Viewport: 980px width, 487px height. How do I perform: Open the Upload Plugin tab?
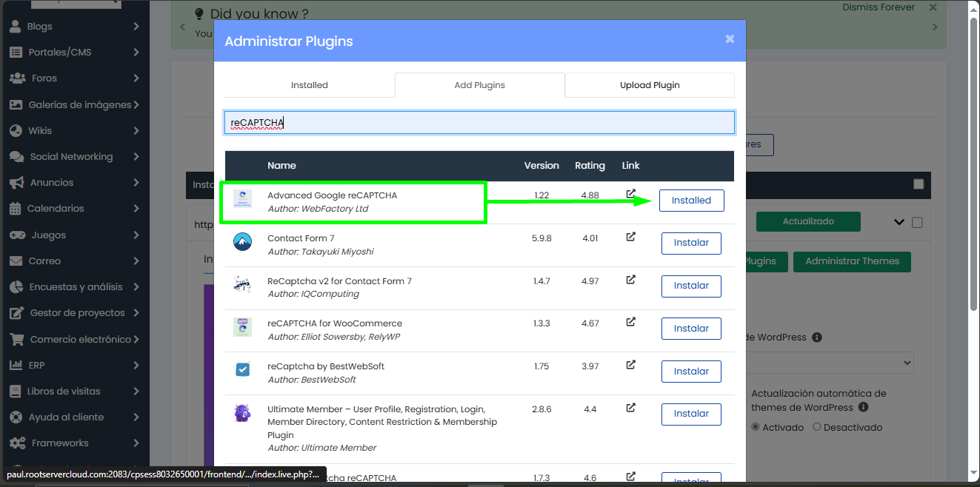[x=649, y=84]
